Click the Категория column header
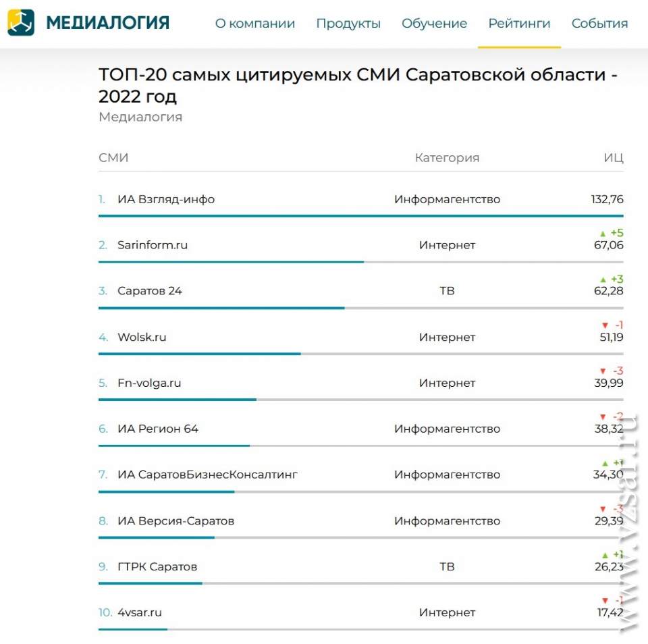 (x=447, y=157)
